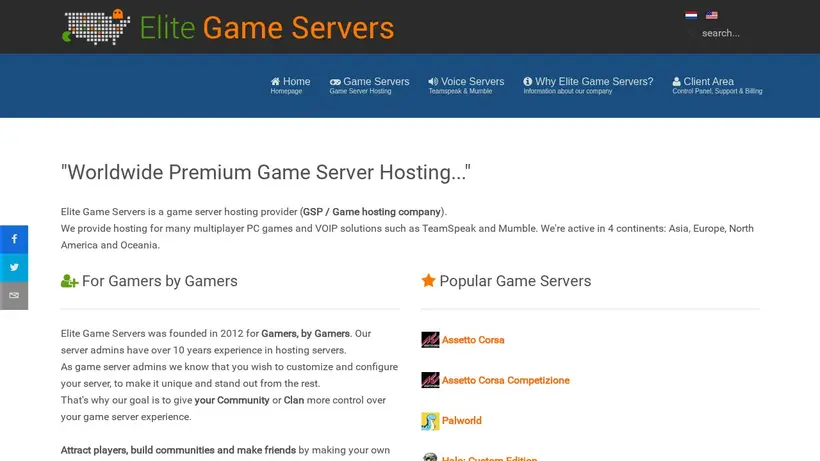
Task: Switch language with the US flag
Action: pos(711,15)
